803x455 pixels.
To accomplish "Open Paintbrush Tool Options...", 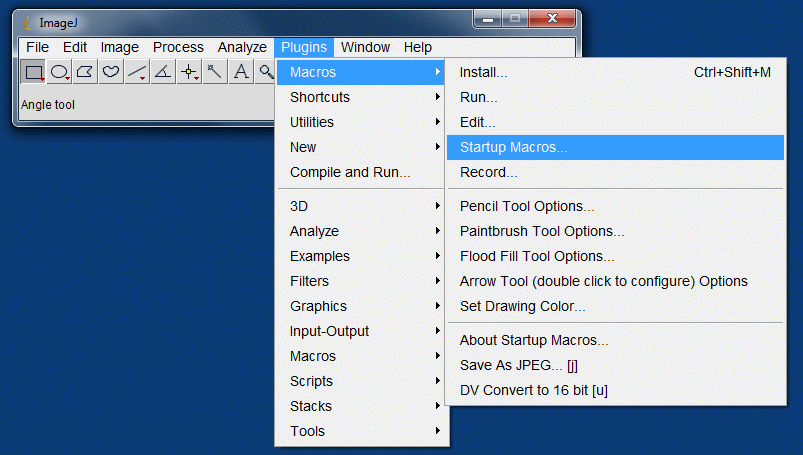I will pos(616,231).
